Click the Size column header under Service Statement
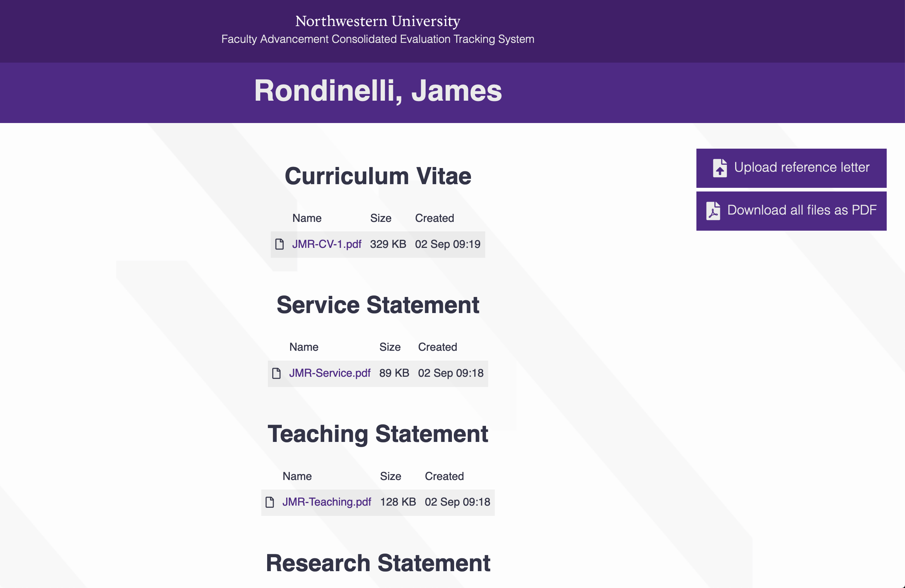Image resolution: width=905 pixels, height=588 pixels. [390, 347]
